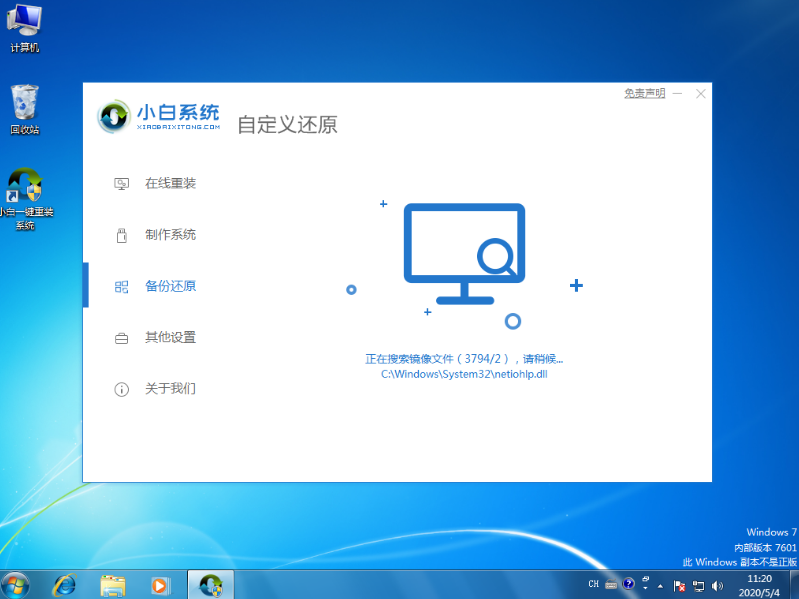
Task: Open the Windows Start menu
Action: point(16,584)
